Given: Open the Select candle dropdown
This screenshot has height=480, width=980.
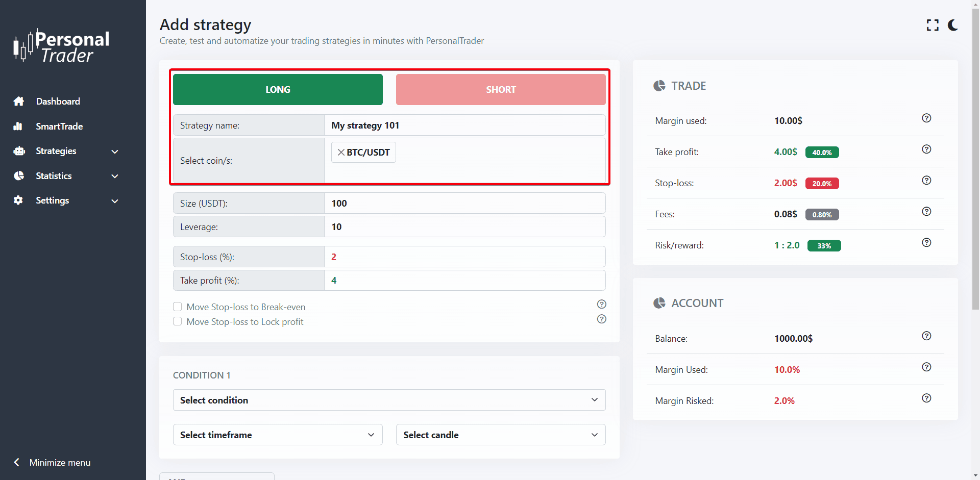Looking at the screenshot, I should 500,435.
